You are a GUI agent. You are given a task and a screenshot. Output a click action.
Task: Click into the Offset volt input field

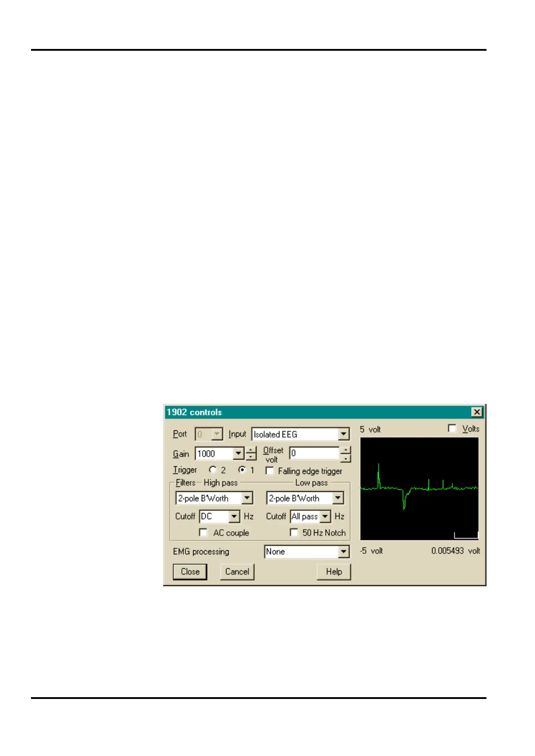314,453
